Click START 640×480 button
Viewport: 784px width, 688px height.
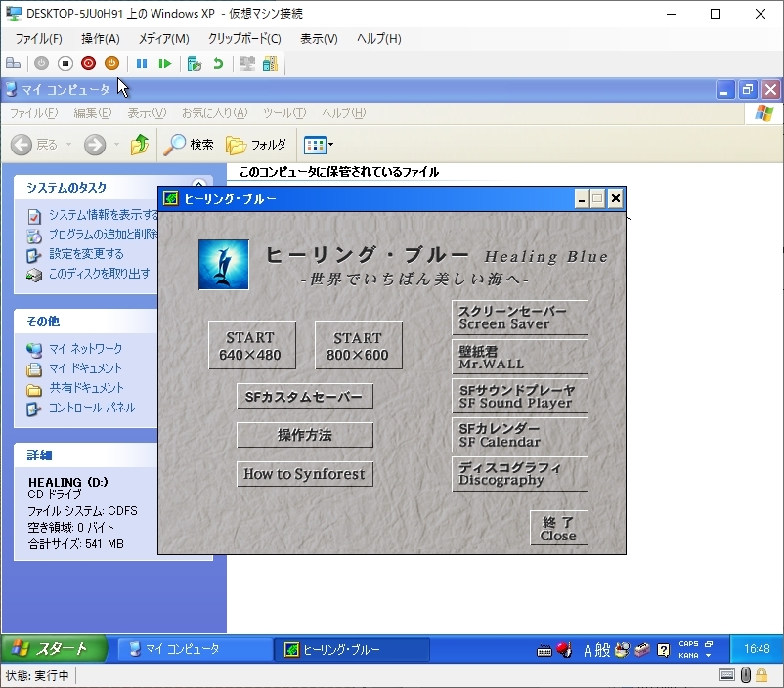[252, 345]
